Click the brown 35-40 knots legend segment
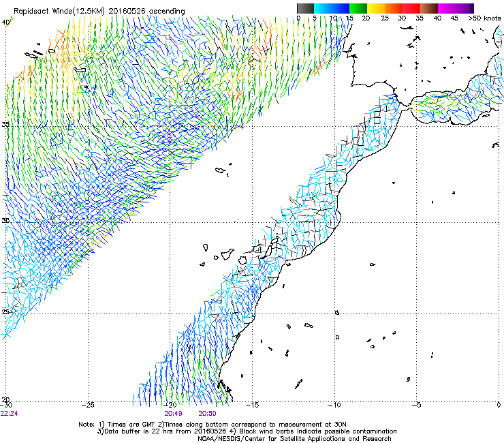 pyautogui.click(x=429, y=8)
